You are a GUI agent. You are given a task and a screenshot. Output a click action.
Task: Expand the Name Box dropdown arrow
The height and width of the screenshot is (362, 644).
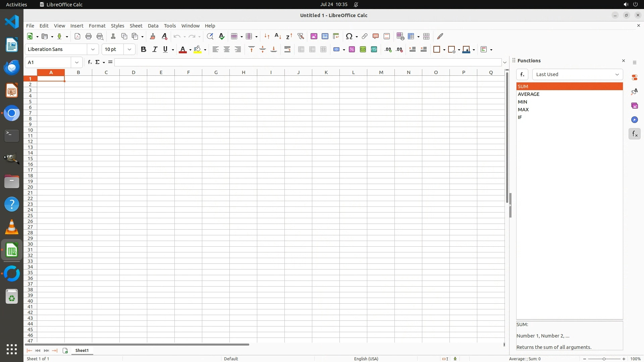pyautogui.click(x=77, y=62)
